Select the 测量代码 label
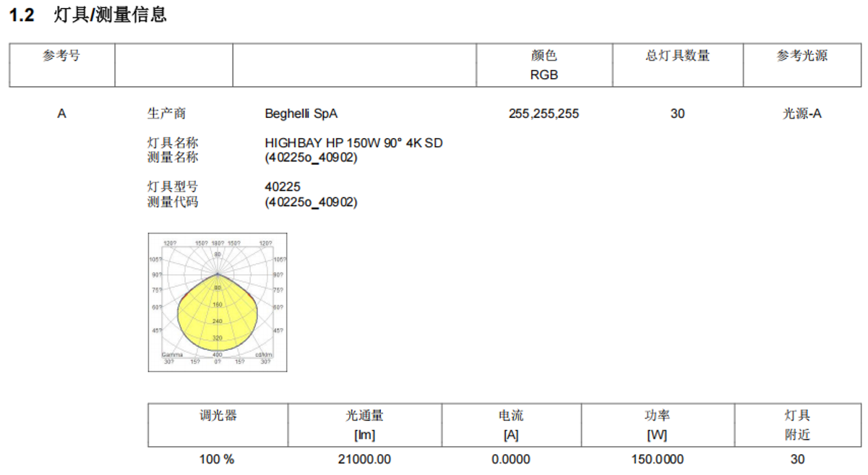This screenshot has height=475, width=868. click(172, 202)
